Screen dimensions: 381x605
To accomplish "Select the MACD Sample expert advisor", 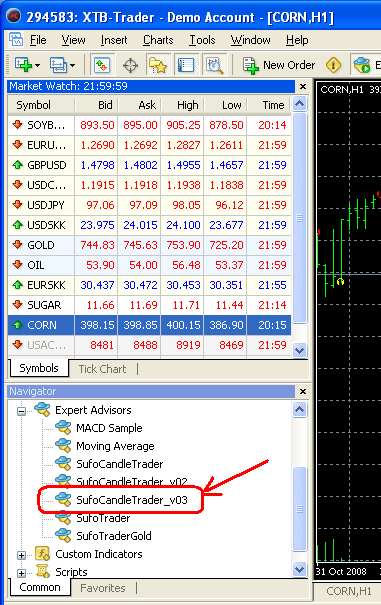I will (109, 428).
